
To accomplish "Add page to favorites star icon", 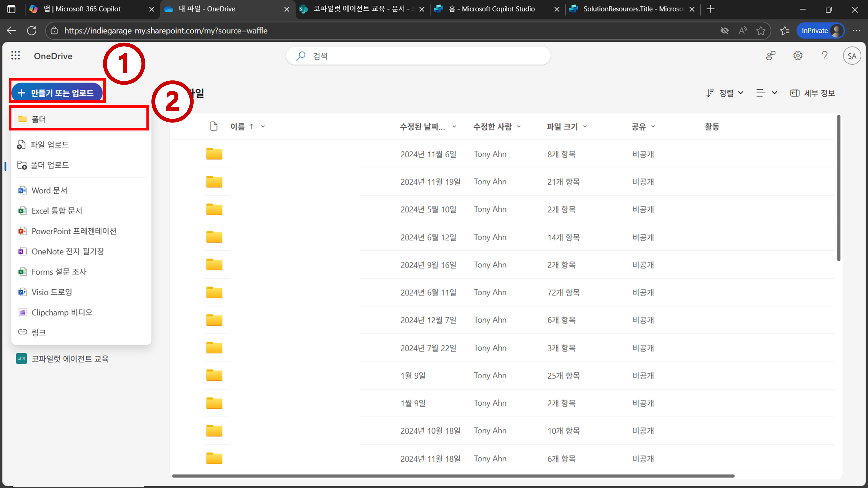I will pyautogui.click(x=761, y=31).
